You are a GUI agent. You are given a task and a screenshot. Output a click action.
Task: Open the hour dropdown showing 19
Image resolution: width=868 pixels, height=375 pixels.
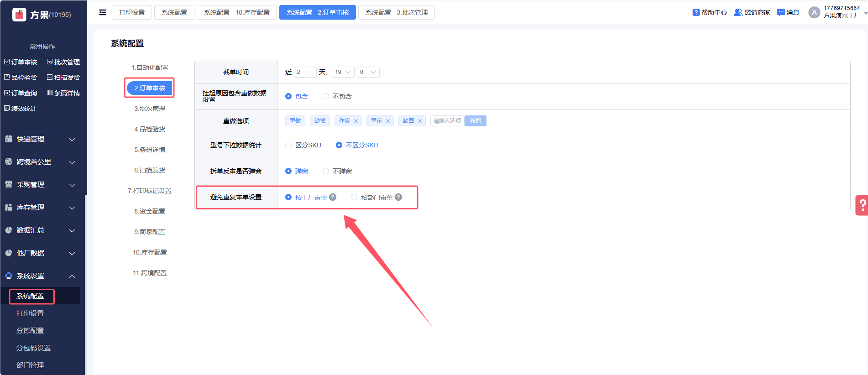point(343,72)
